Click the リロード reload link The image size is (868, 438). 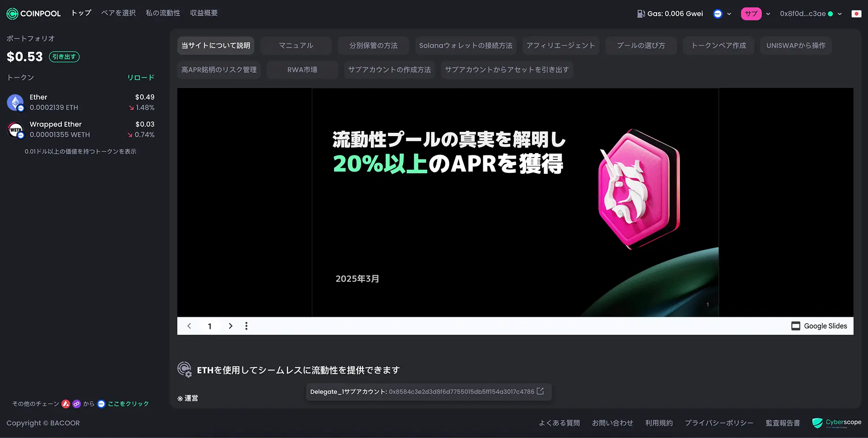click(141, 77)
